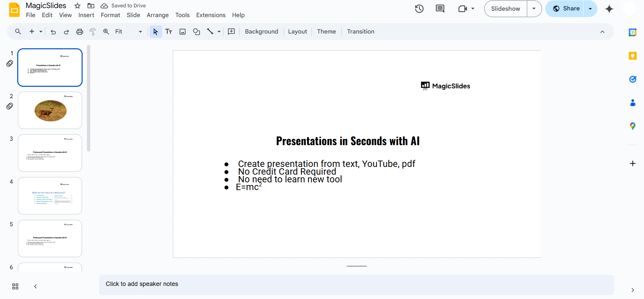
Task: Click the Layout button
Action: 297,32
